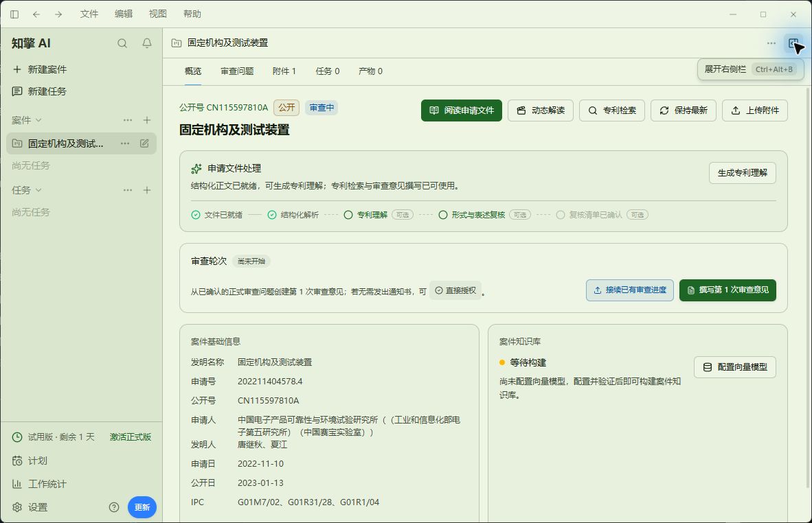Click the 激活正式版 link
Viewport: 812px width, 523px height.
click(131, 437)
